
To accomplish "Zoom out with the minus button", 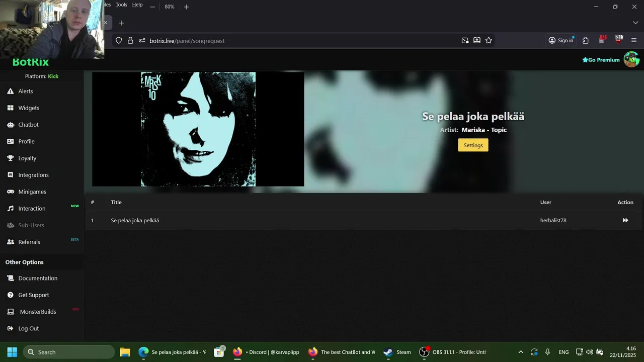I will tap(152, 7).
